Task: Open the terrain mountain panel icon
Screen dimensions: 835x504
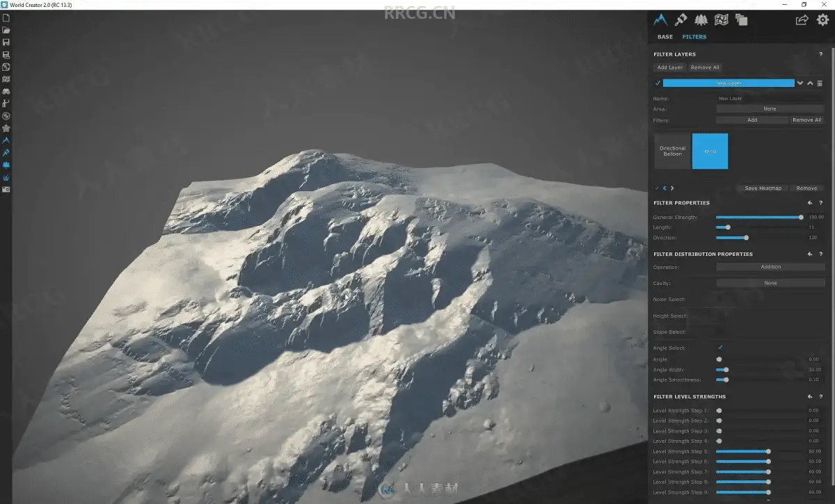Action: point(661,19)
